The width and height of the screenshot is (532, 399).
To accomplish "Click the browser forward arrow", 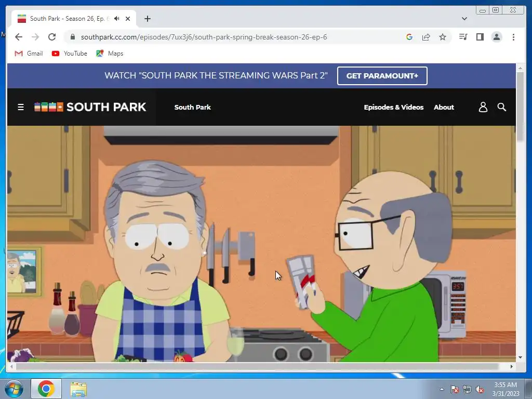I will 35,37.
